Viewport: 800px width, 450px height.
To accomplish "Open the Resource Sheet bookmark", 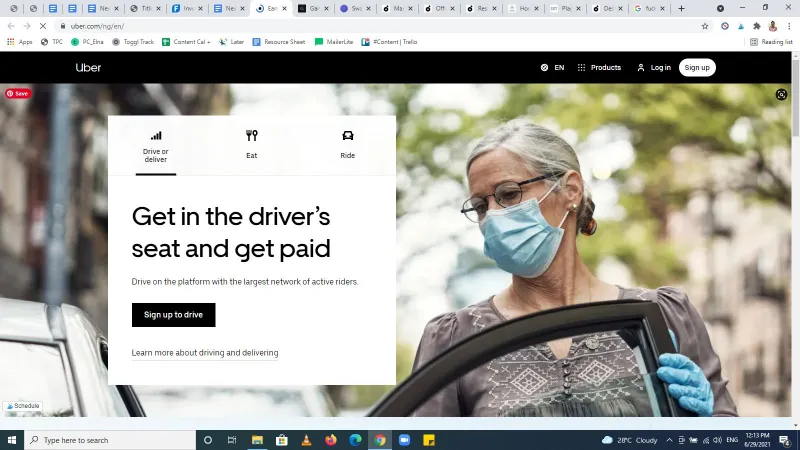I will click(x=279, y=42).
